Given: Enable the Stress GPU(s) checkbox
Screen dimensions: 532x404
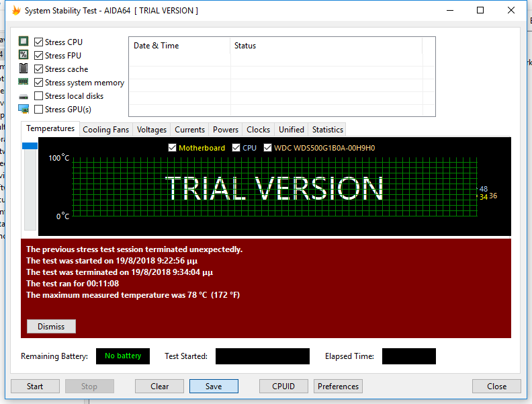Looking at the screenshot, I should 39,110.
